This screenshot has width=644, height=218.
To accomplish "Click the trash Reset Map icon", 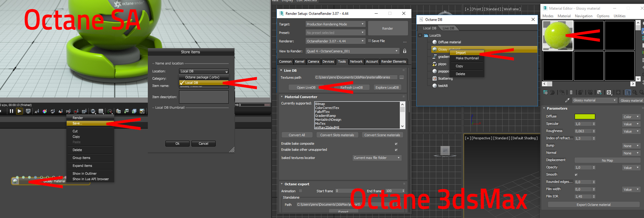I will click(571, 92).
